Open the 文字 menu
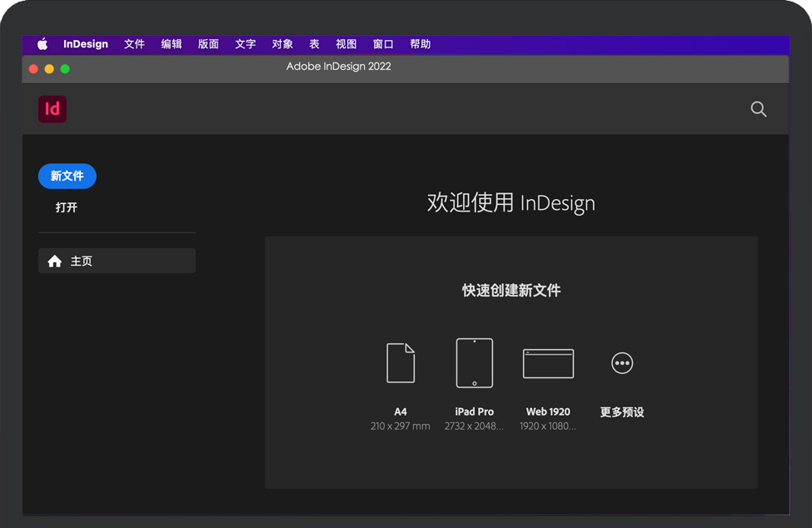This screenshot has width=812, height=528. point(245,44)
